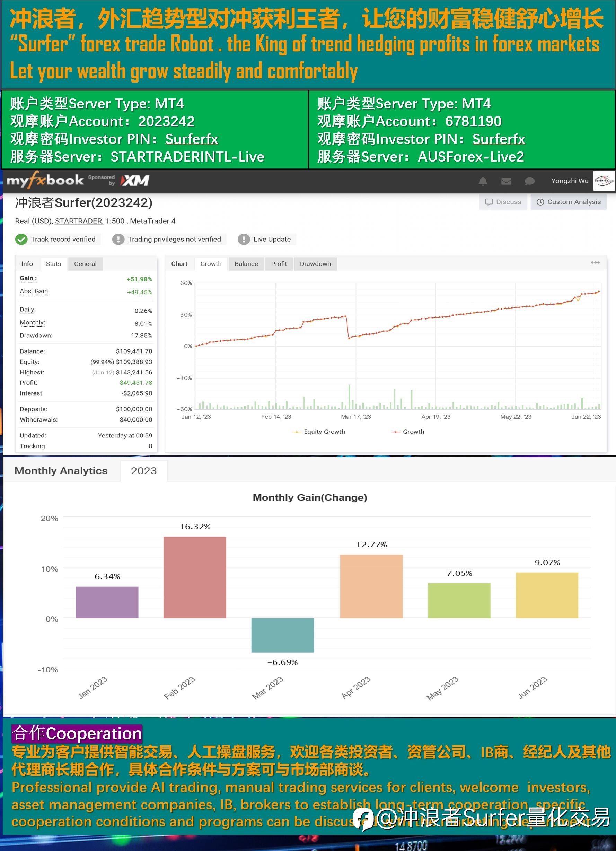Click the drawdown value 17.35%
The height and width of the screenshot is (851, 616).
click(142, 336)
